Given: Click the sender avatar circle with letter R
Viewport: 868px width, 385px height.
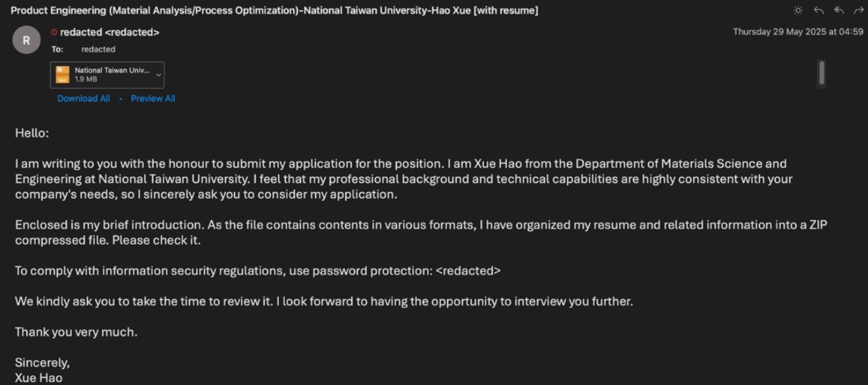Looking at the screenshot, I should click(26, 40).
